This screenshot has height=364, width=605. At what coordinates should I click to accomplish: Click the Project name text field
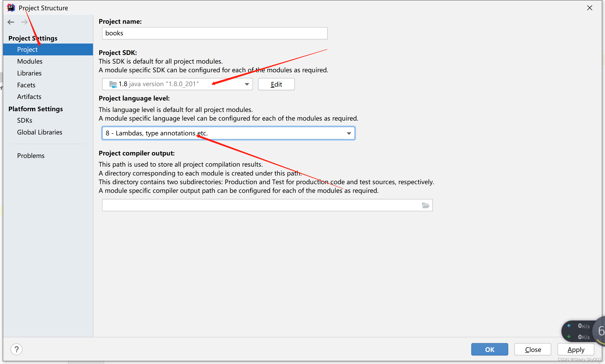pyautogui.click(x=215, y=33)
